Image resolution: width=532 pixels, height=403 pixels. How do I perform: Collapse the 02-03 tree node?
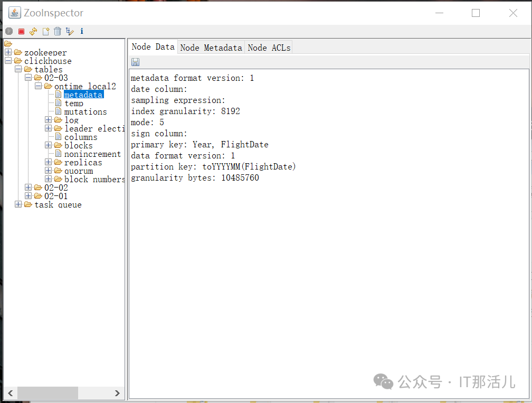pyautogui.click(x=28, y=78)
